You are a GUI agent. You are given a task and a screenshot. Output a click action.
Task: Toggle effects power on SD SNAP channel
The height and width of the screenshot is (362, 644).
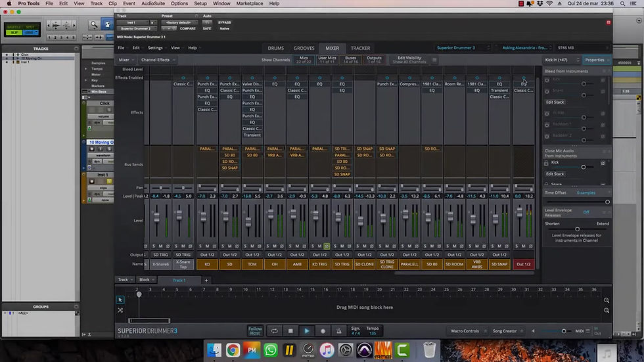tap(499, 78)
